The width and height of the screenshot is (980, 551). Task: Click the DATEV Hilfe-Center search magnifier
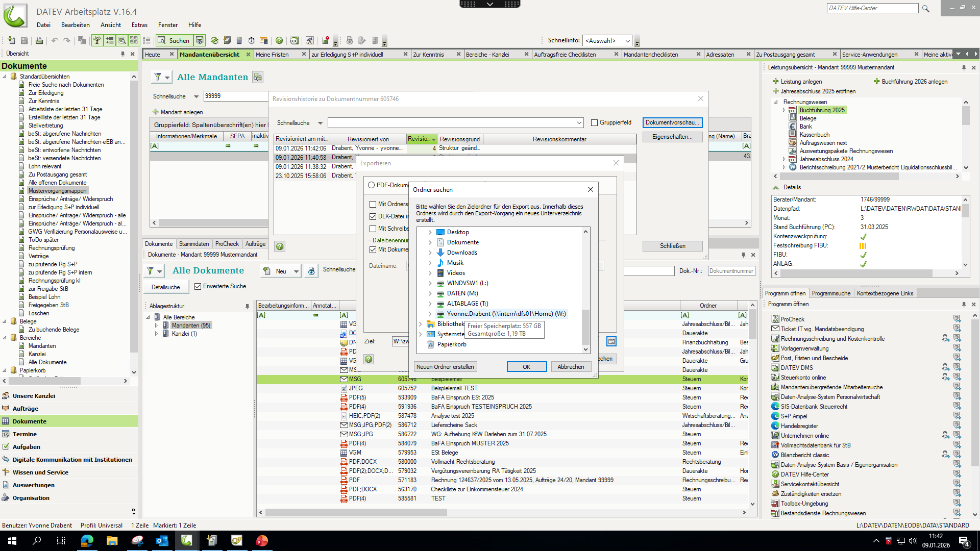925,9
